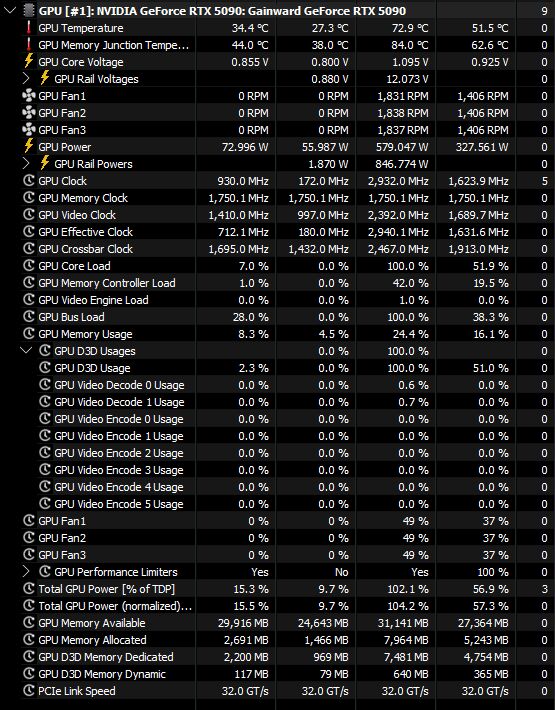Screen dimensions: 555x710
Task: Click the thermometer icon beside GPU Temperature
Action: pyautogui.click(x=29, y=28)
